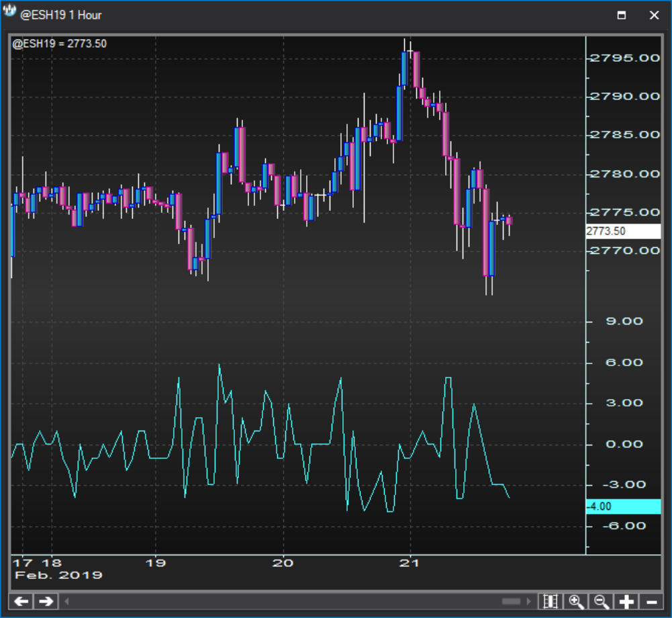Click the date label 17 on time axis
The height and width of the screenshot is (618, 672).
point(23,563)
